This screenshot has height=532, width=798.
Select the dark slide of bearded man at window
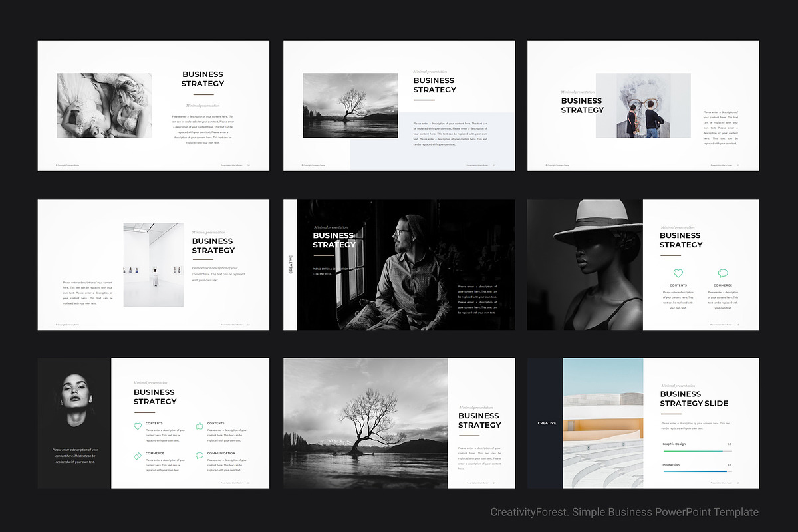[399, 265]
